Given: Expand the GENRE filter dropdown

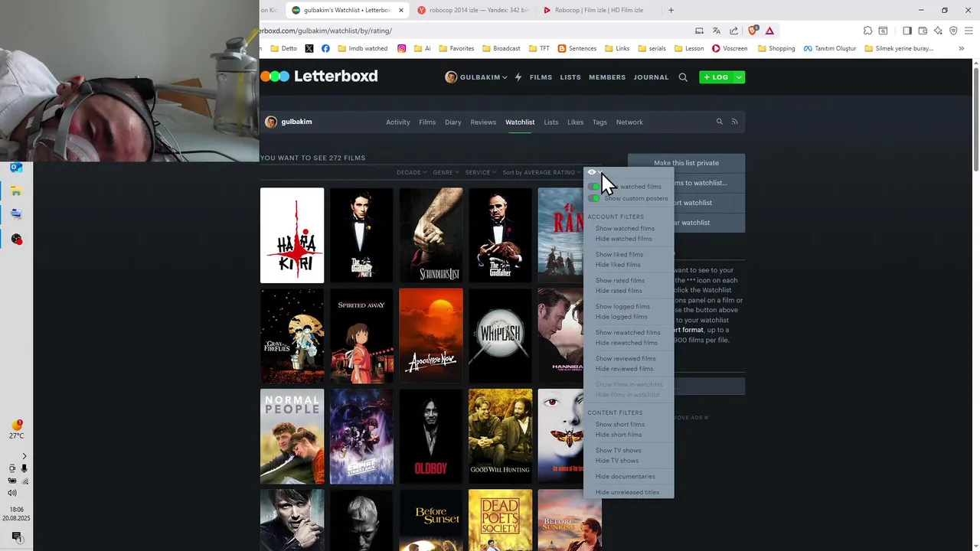Looking at the screenshot, I should (x=446, y=172).
